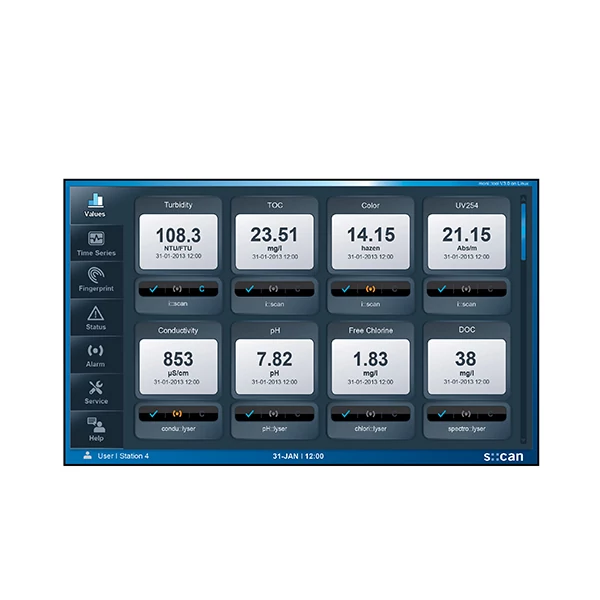Go to the Alarm page

(x=96, y=356)
